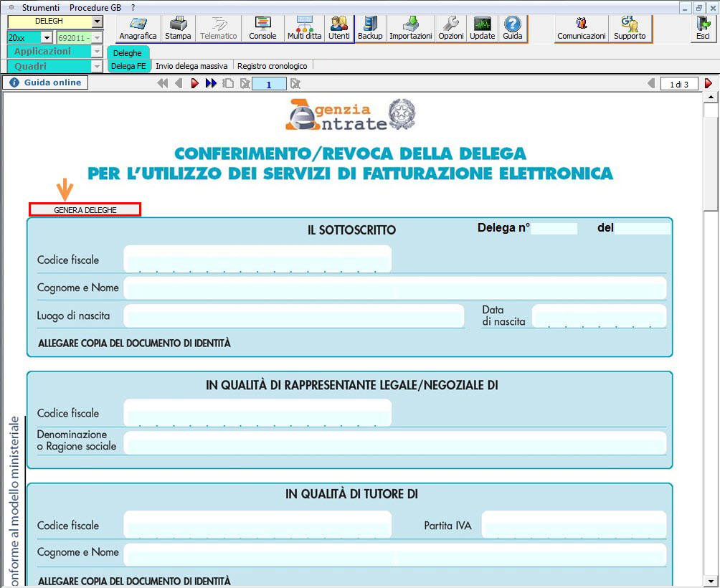Click the Delega n° field
This screenshot has width=720, height=588.
pyautogui.click(x=554, y=228)
